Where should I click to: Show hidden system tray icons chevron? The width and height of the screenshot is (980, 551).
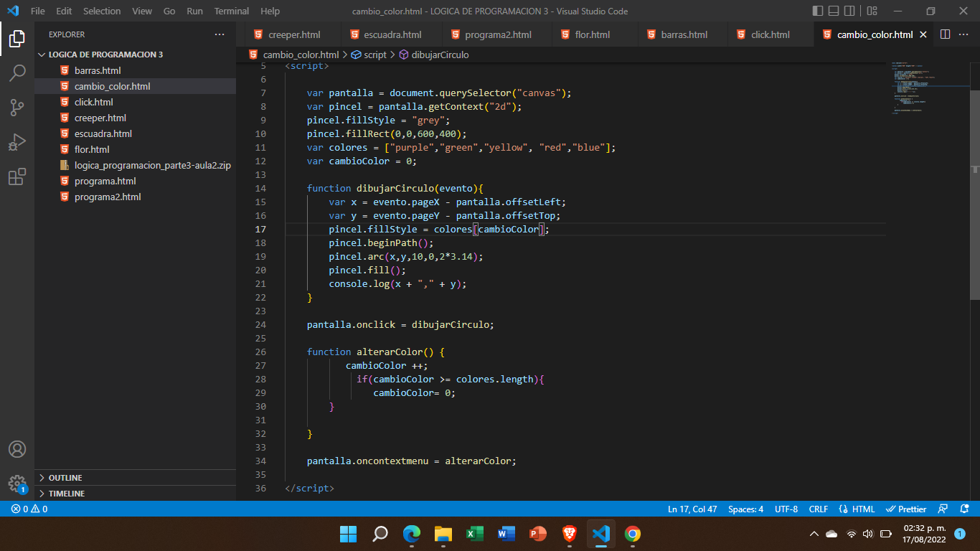[x=814, y=534]
